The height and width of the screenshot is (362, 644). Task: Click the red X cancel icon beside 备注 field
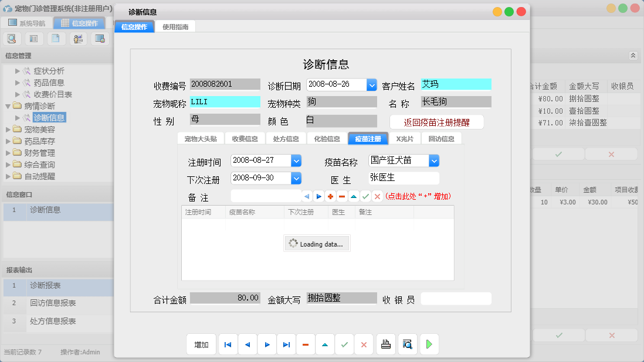click(x=377, y=196)
